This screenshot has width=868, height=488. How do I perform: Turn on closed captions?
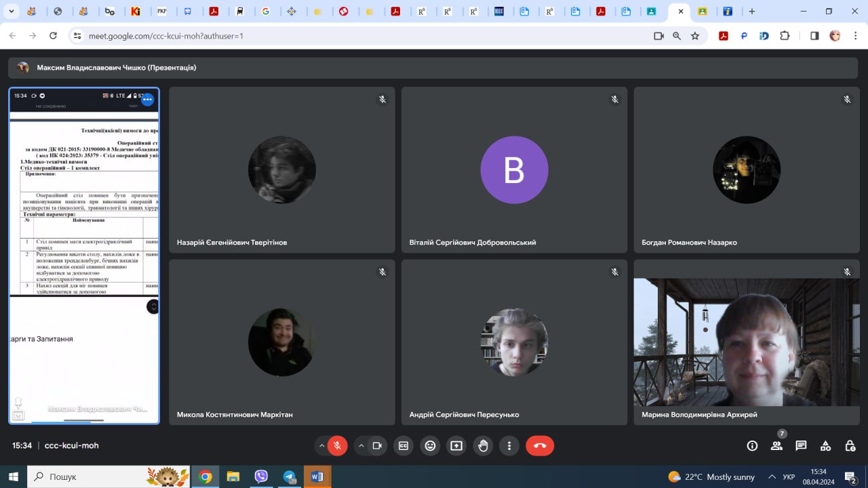[x=403, y=445]
